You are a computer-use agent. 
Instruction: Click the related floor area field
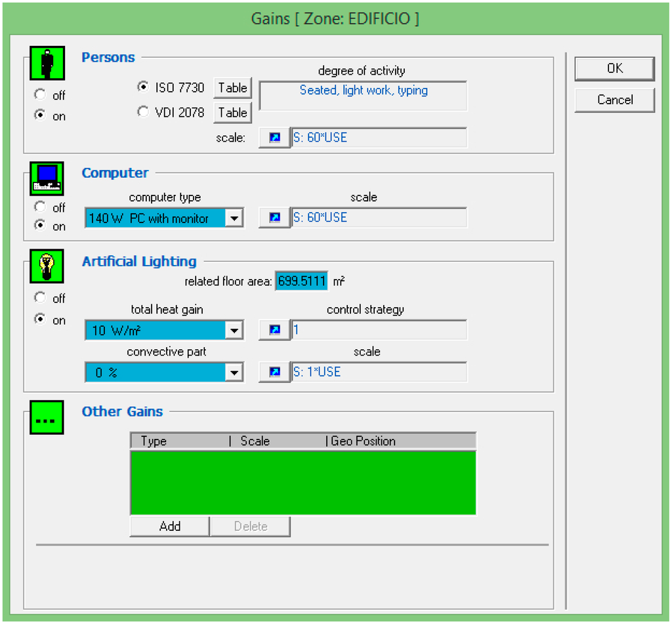pyautogui.click(x=301, y=281)
